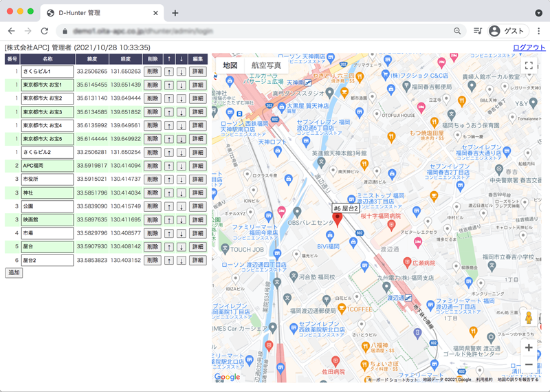
Task: Log out via the ログアウト link
Action: [529, 47]
